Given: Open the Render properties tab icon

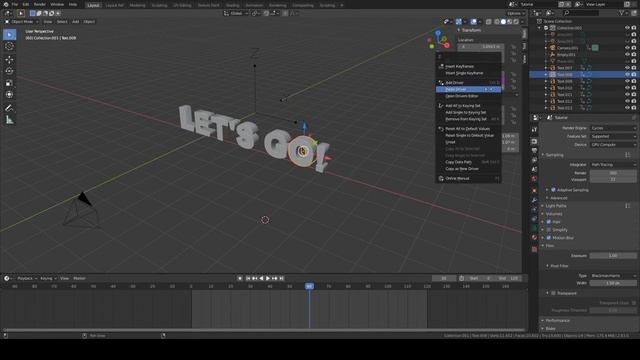Looking at the screenshot, I should point(534,141).
